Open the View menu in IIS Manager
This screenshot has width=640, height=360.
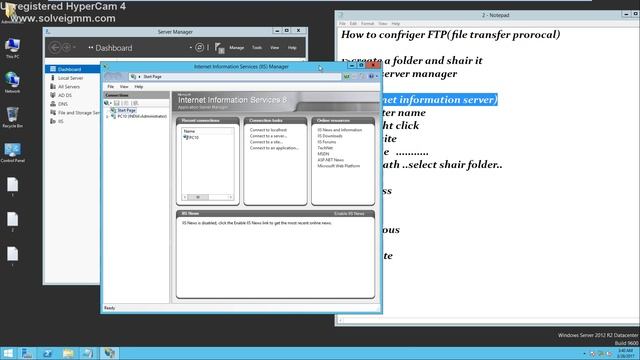pyautogui.click(x=124, y=87)
